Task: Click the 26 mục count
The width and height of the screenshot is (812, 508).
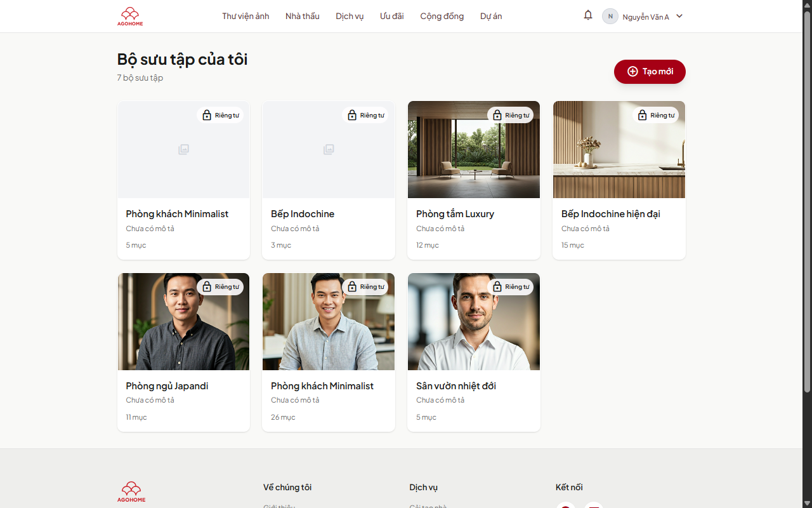Action: 283,417
